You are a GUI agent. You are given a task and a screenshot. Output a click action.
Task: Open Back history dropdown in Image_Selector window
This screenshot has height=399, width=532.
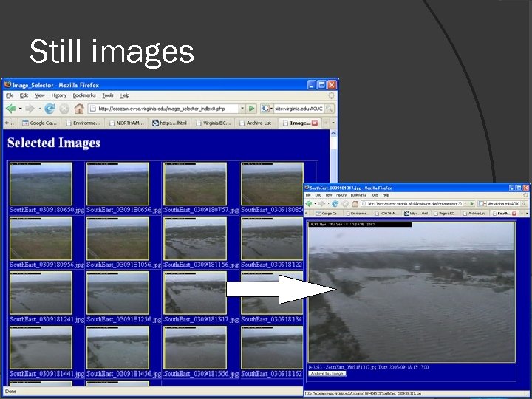pos(21,109)
